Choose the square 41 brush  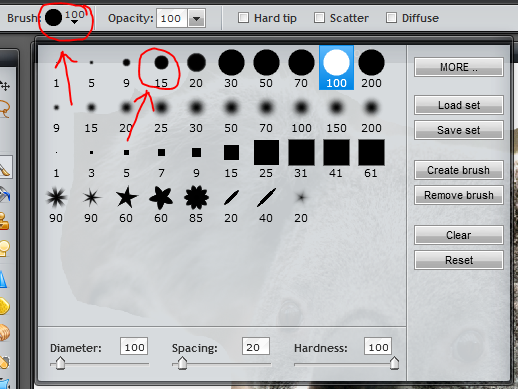(x=336, y=158)
